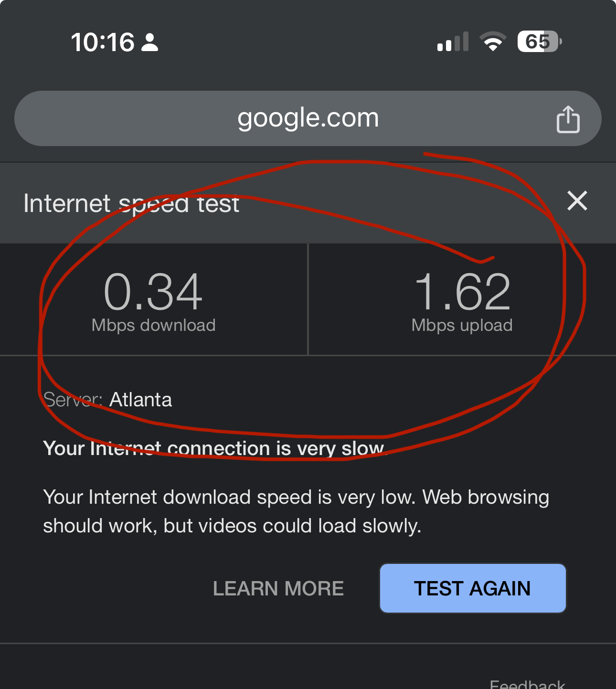Image resolution: width=616 pixels, height=689 pixels.
Task: Tap the Internet speed test heading
Action: point(131,203)
